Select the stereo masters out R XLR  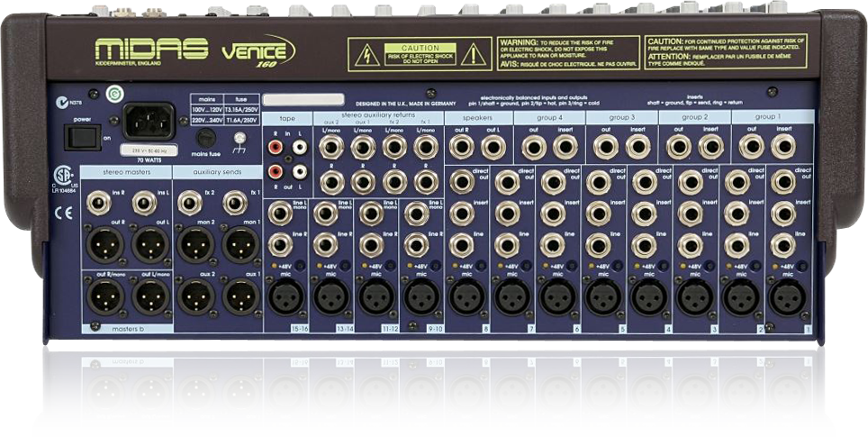pos(105,245)
